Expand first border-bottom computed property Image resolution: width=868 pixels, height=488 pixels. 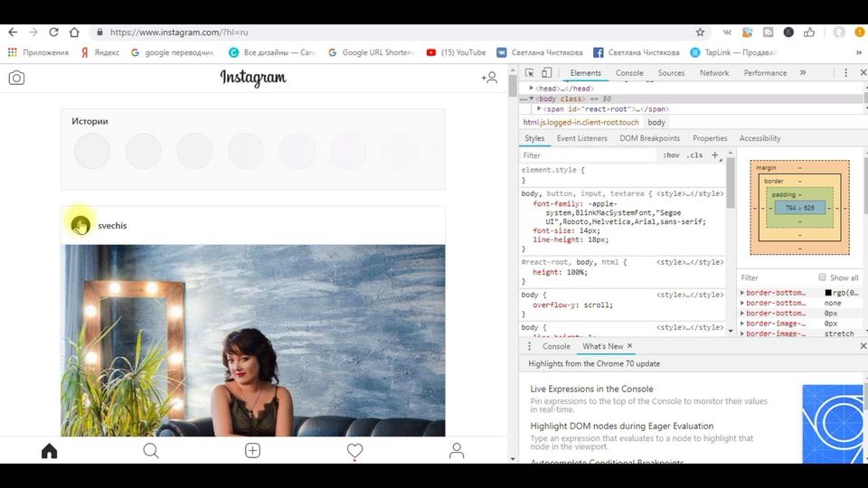tap(742, 293)
